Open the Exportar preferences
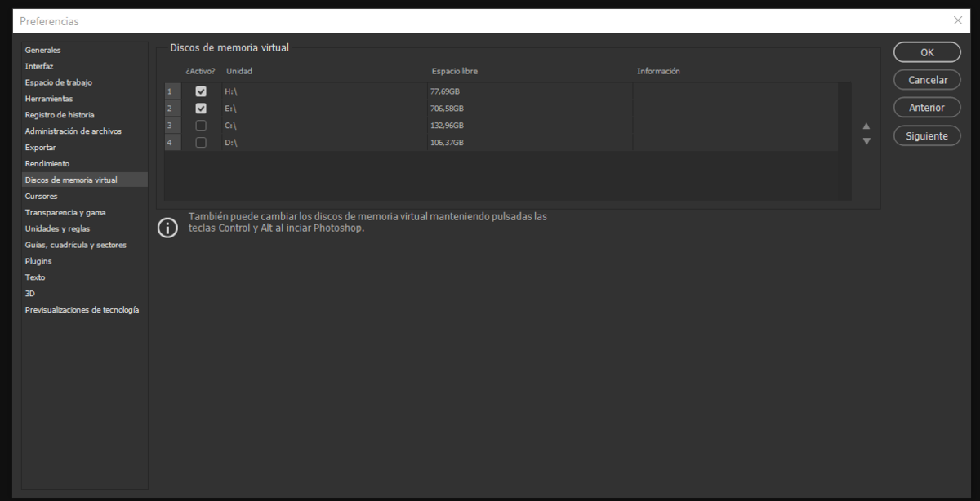980x501 pixels. [85, 147]
